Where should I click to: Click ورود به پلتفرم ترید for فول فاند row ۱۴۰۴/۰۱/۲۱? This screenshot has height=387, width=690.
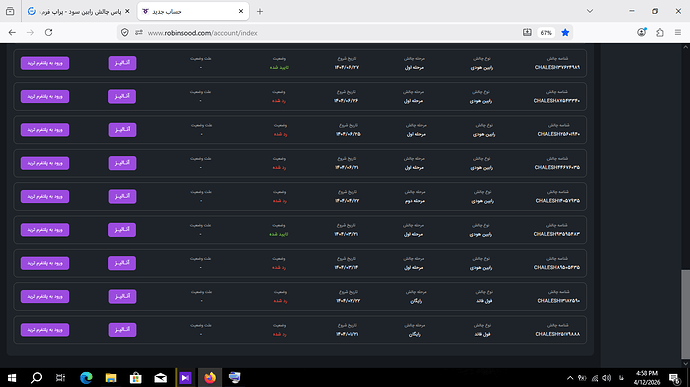(x=45, y=330)
